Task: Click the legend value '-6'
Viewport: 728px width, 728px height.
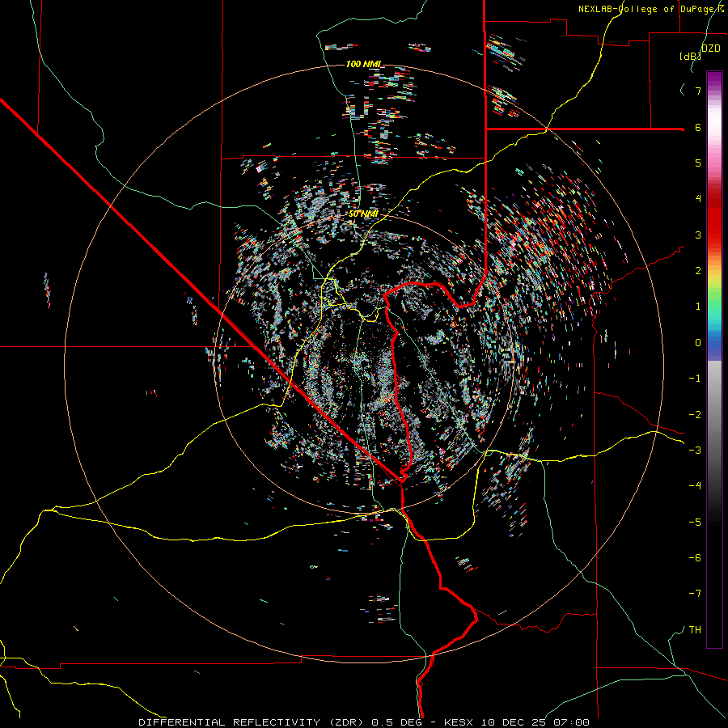Action: tap(695, 558)
